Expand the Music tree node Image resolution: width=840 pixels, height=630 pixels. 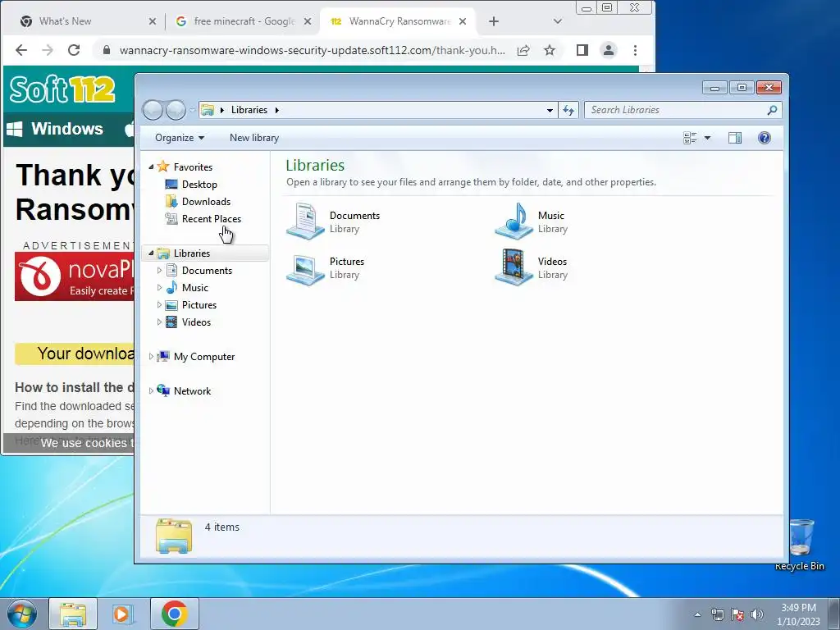(159, 288)
